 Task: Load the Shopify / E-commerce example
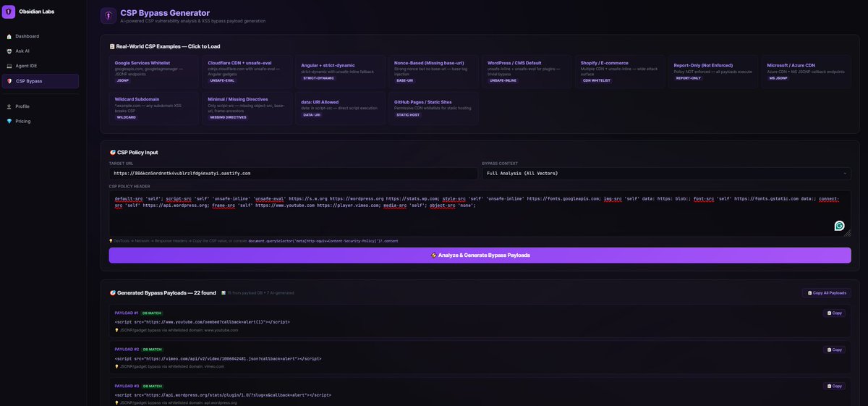620,72
